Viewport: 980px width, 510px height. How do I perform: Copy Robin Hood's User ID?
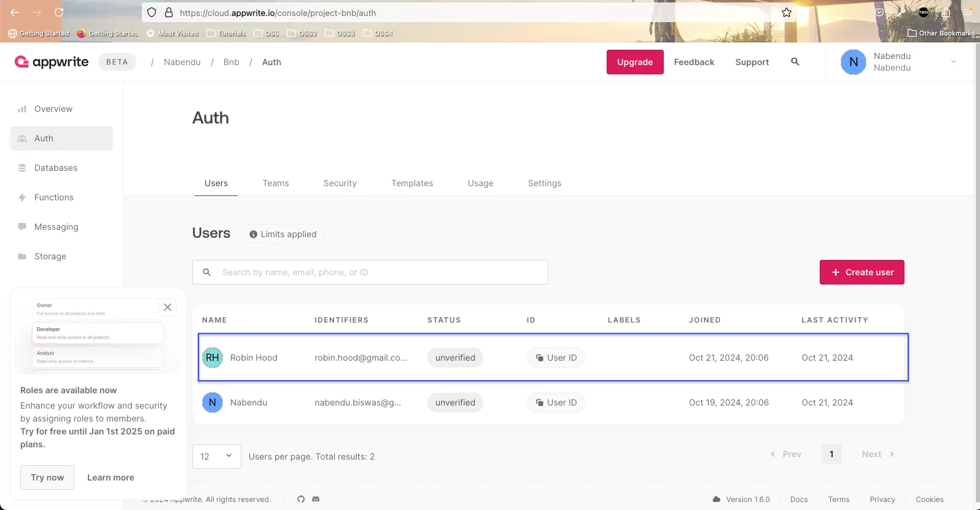click(556, 358)
